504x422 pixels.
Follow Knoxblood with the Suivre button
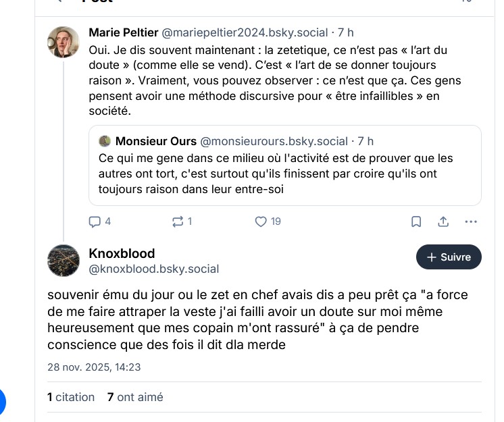[449, 257]
